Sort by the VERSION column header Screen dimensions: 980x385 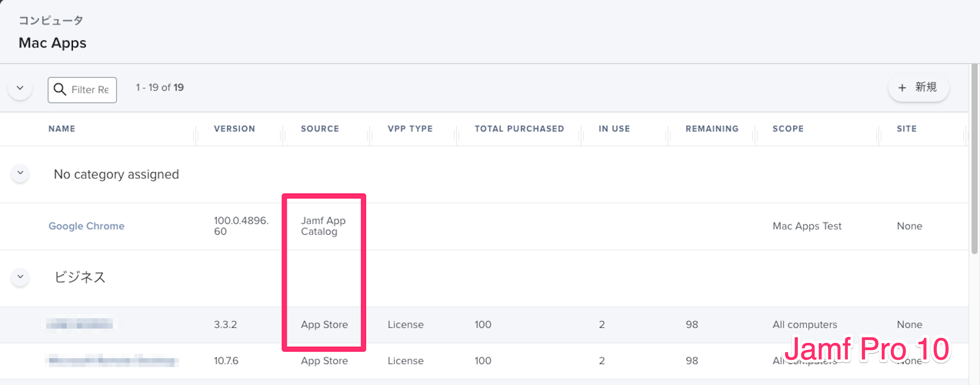click(x=234, y=129)
